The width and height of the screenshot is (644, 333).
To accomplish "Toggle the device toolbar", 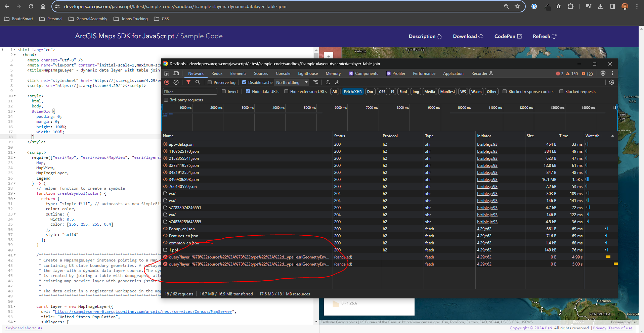I will pyautogui.click(x=176, y=73).
